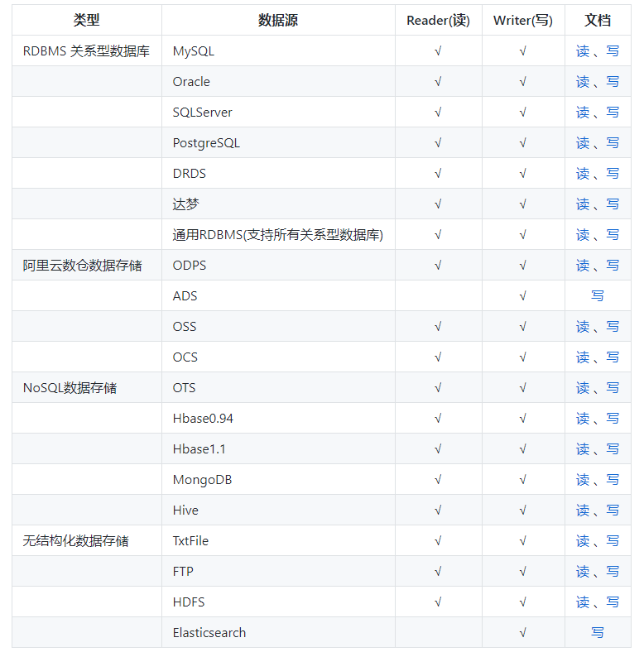Click the MySQL data source cell
Image resolution: width=644 pixels, height=652 pixels.
pos(278,50)
